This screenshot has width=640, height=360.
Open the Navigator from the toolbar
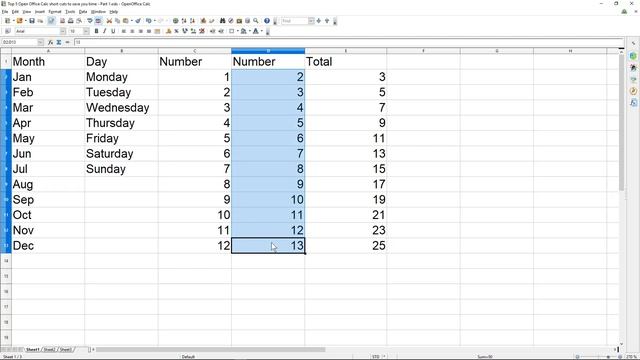tap(231, 21)
